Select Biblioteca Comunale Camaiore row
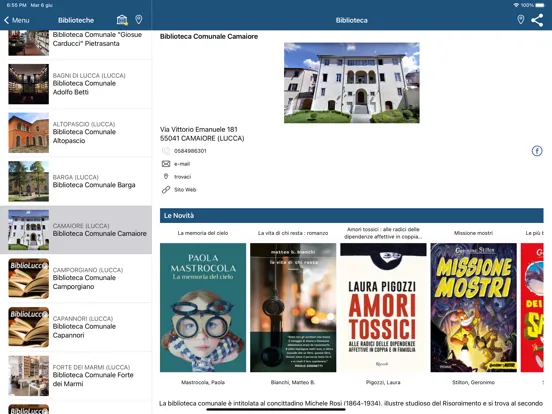 [x=76, y=230]
